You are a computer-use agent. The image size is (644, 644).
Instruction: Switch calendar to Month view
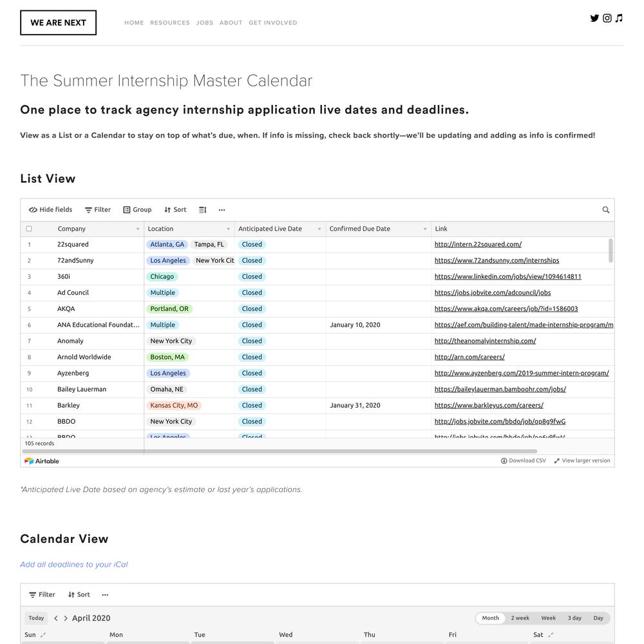point(490,618)
